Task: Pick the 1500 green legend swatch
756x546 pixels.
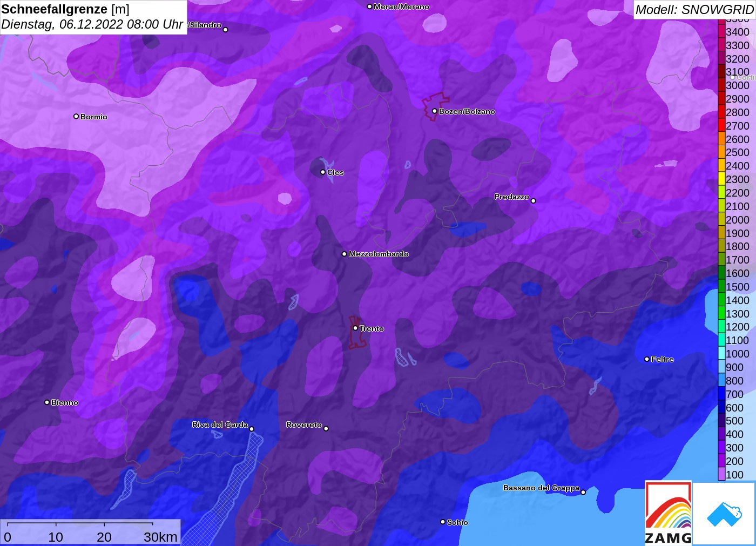Action: 721,286
